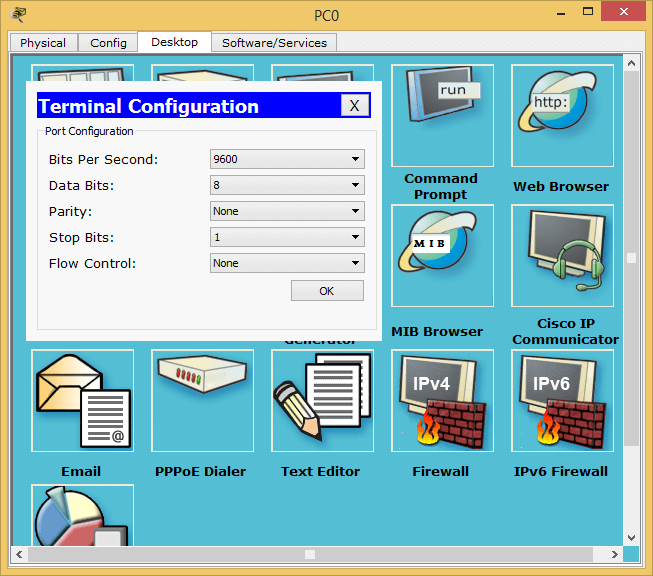The image size is (653, 576).
Task: Click the Firewall label under IPv4 icon
Action: tap(441, 471)
